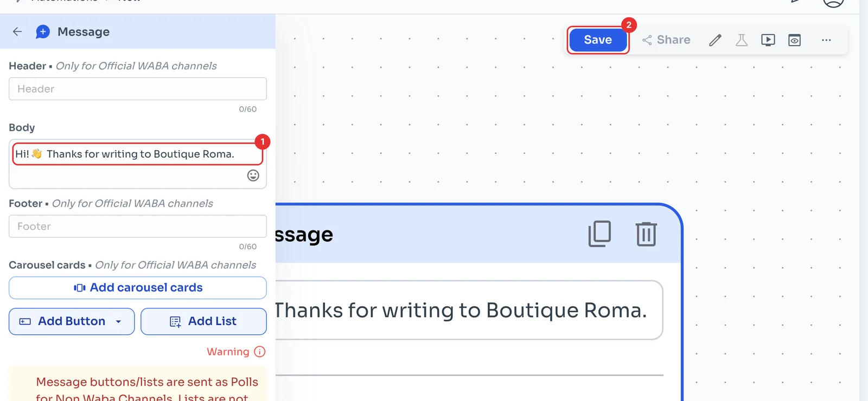Share the automation
This screenshot has height=401, width=868.
click(x=666, y=40)
